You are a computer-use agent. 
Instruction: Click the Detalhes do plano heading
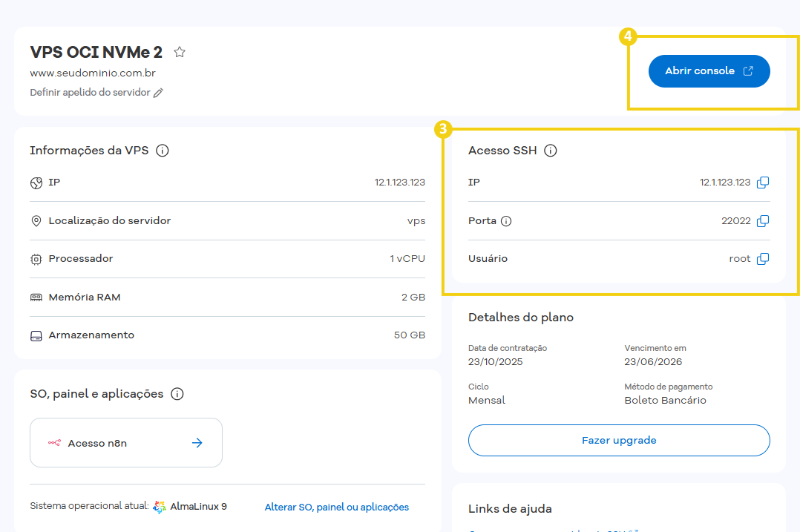[521, 318]
